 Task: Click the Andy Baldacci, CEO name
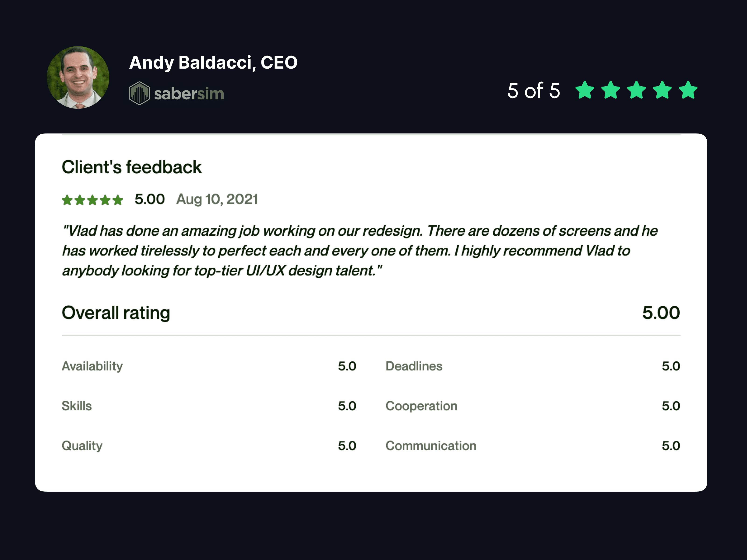point(213,63)
